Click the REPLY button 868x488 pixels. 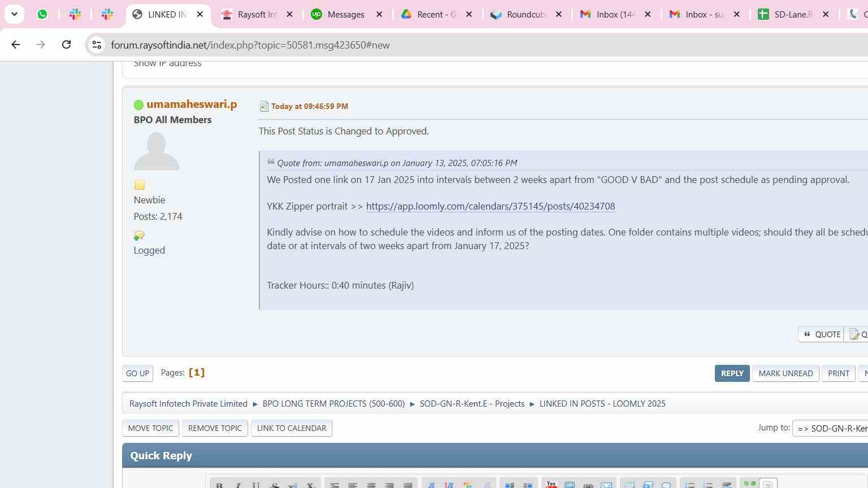point(732,373)
